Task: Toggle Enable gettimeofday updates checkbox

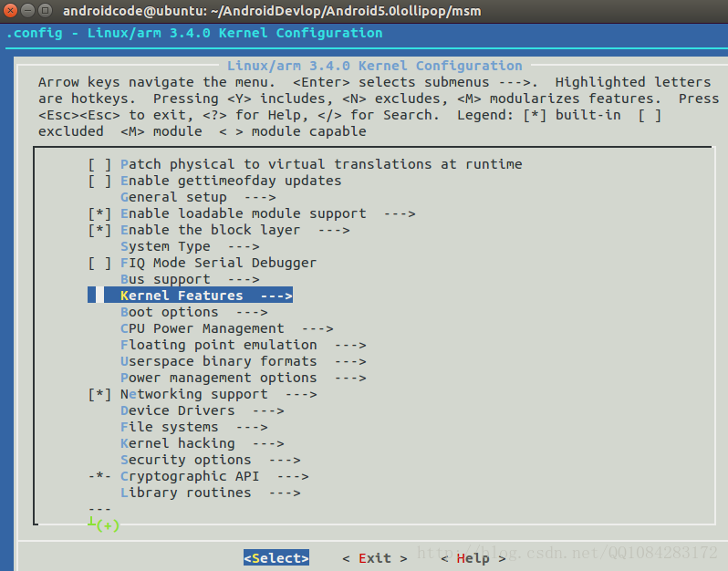Action: click(99, 181)
